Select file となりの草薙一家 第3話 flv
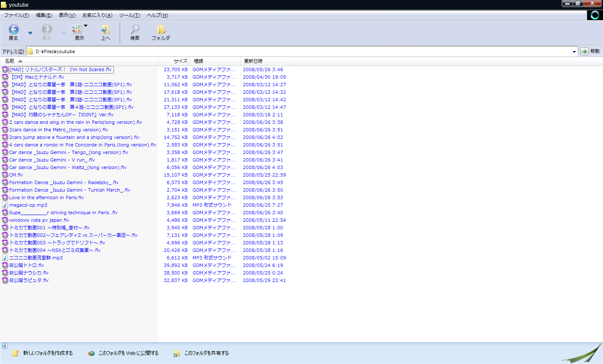This screenshot has height=364, width=603. pos(70,100)
